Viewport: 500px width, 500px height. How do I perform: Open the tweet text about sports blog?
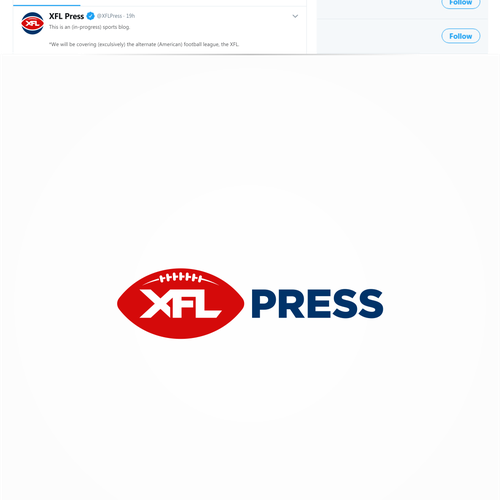(x=89, y=27)
